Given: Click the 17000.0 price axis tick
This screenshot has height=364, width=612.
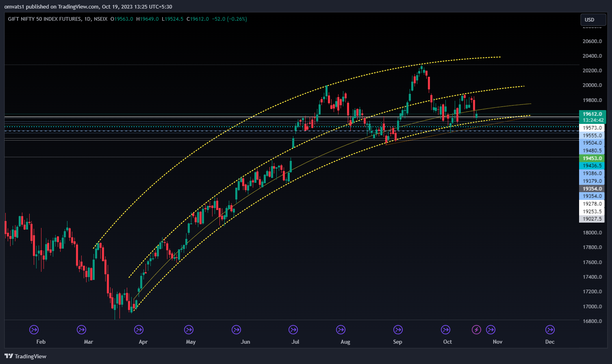Looking at the screenshot, I should click(592, 307).
